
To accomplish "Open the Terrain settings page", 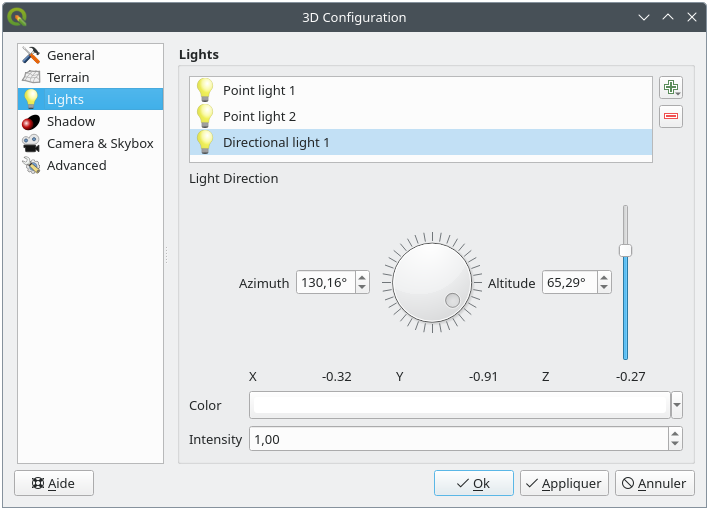I will (x=90, y=77).
